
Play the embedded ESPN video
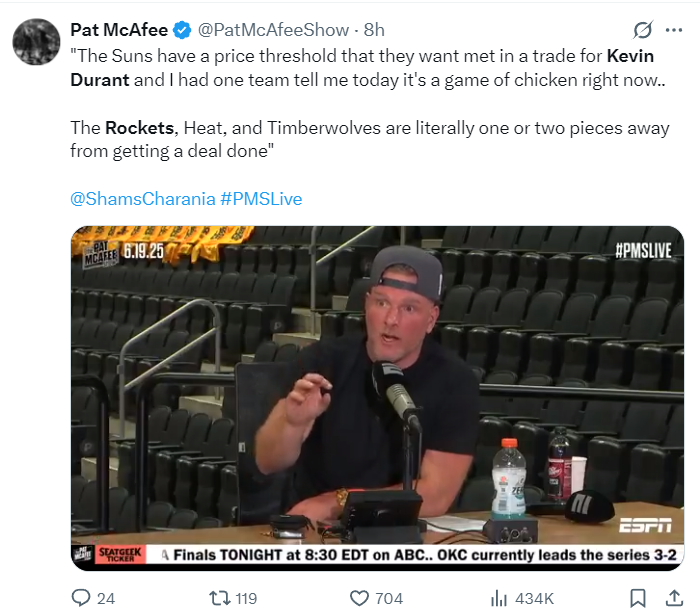377,398
